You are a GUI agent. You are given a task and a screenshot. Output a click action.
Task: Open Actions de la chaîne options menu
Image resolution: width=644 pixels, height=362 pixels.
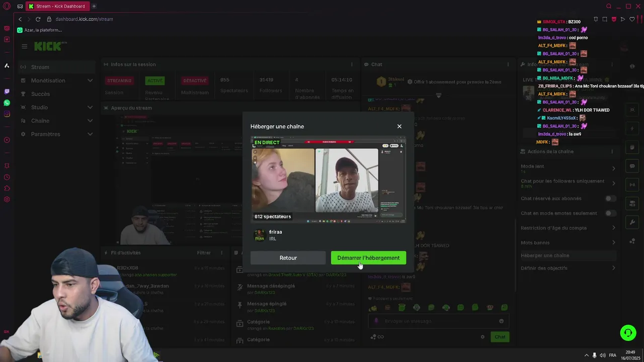point(612,151)
